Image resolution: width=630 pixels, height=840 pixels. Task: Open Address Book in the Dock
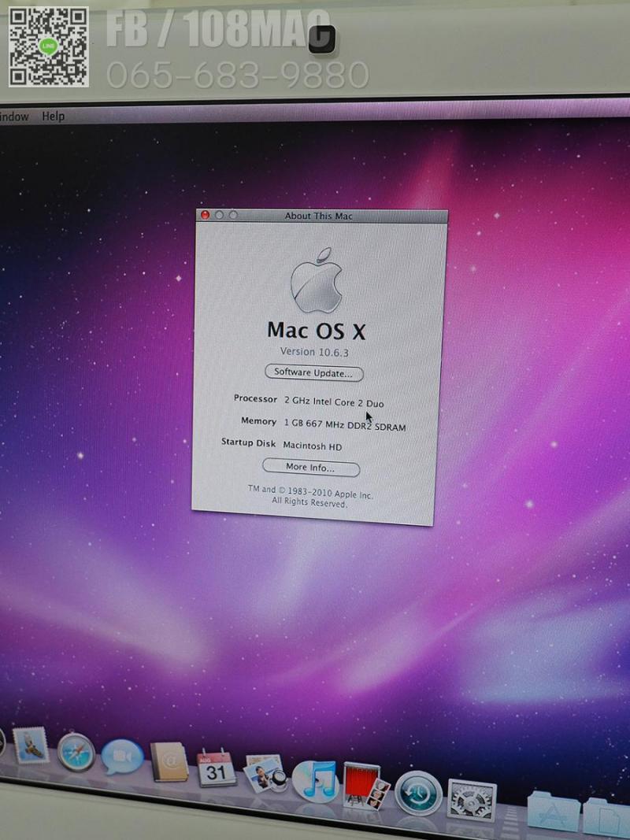(x=169, y=762)
